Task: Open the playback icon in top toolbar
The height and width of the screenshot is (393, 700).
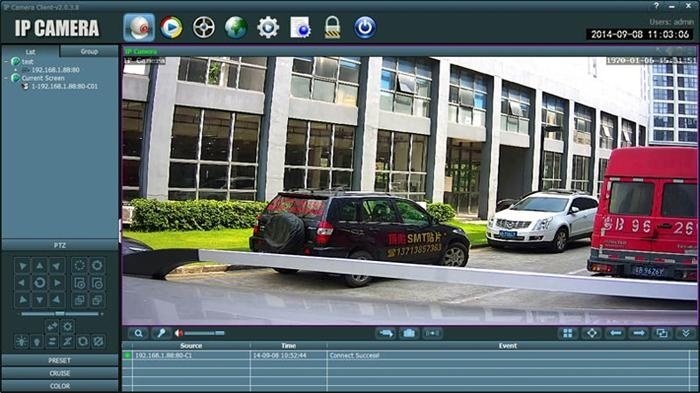Action: coord(171,28)
